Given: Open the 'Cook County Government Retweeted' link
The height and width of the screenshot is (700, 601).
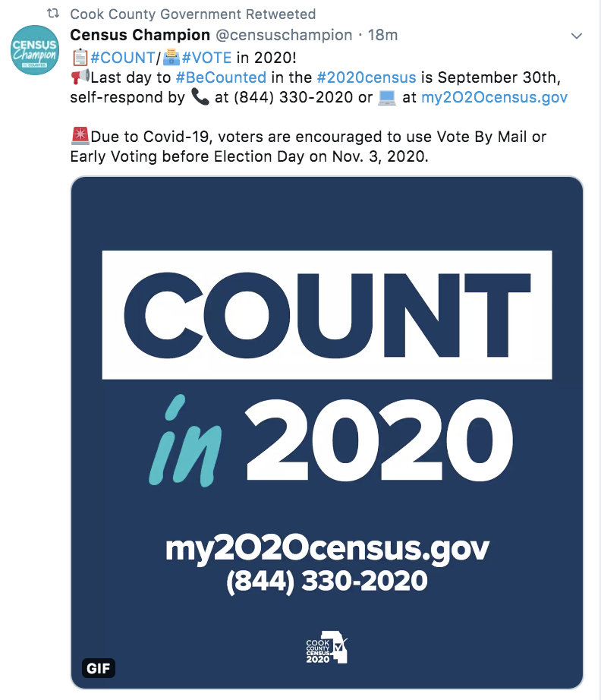Looking at the screenshot, I should (x=193, y=14).
